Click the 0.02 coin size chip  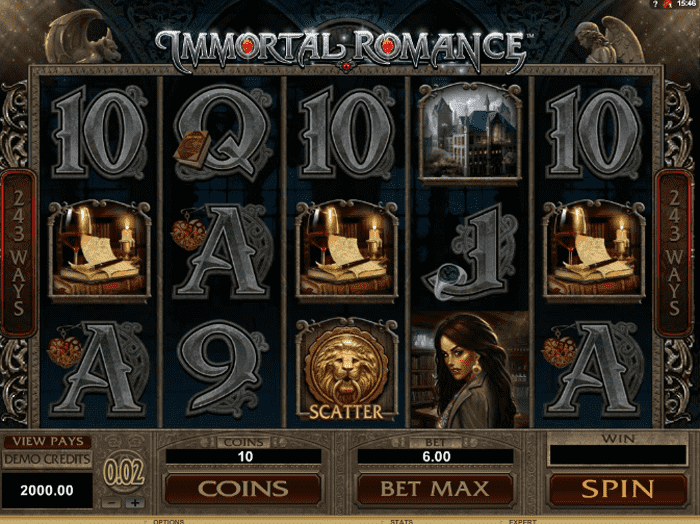pos(124,472)
